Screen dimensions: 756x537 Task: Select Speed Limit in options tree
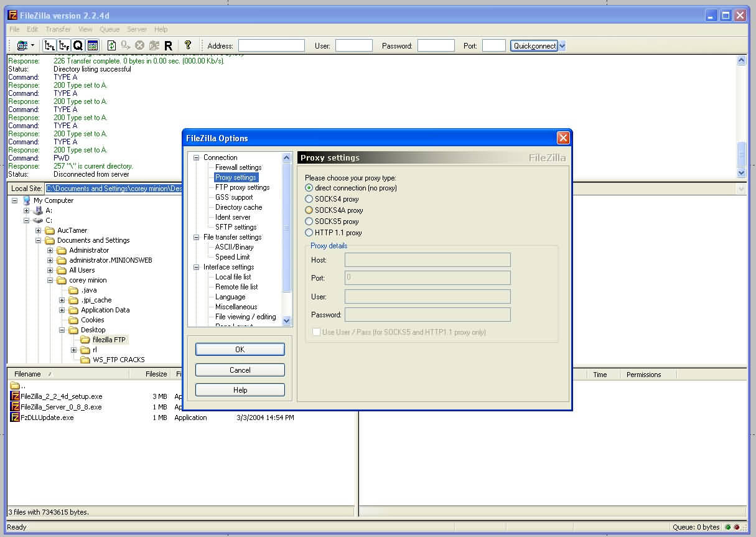(x=233, y=257)
